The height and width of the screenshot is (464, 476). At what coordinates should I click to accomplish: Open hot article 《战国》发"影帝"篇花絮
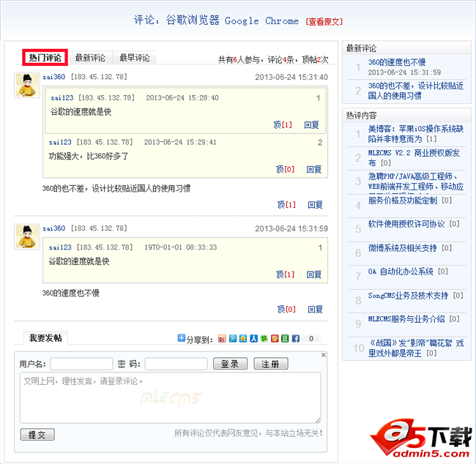click(416, 348)
